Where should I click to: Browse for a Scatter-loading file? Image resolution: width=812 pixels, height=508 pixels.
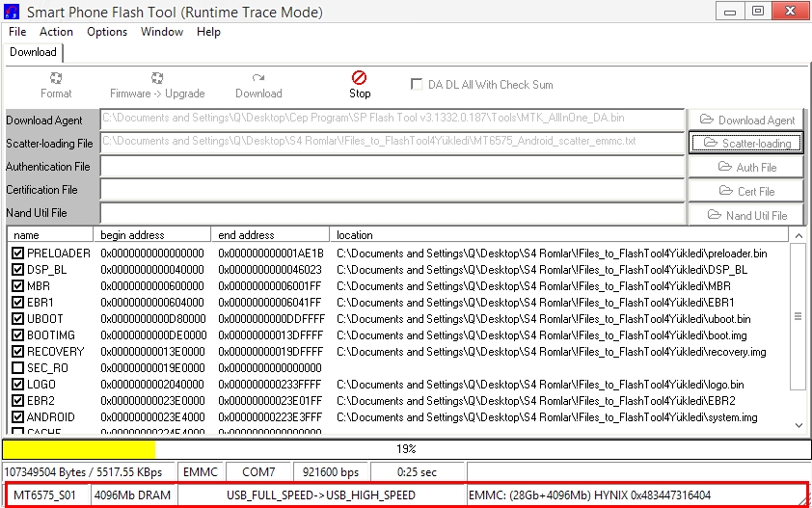[745, 143]
